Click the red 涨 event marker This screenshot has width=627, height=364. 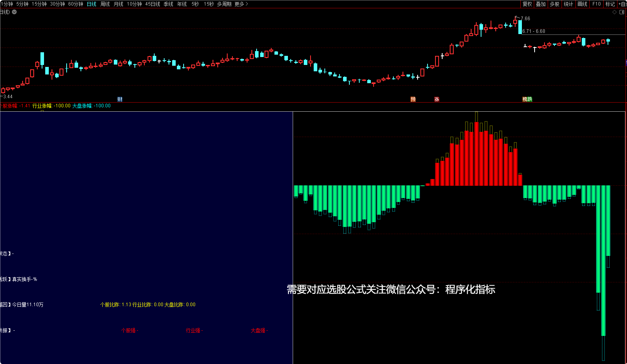[x=437, y=99]
